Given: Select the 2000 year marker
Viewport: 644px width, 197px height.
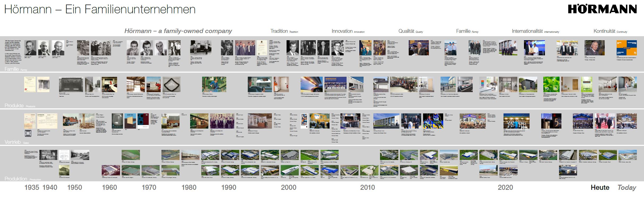Looking at the screenshot, I should tap(289, 187).
